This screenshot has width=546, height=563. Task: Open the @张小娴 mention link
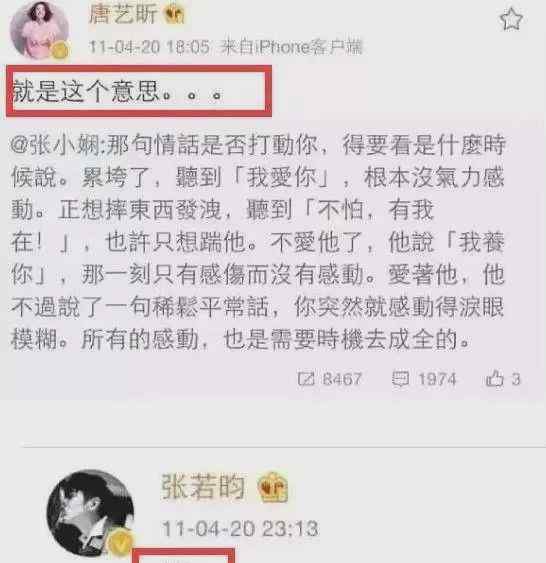[x=56, y=146]
